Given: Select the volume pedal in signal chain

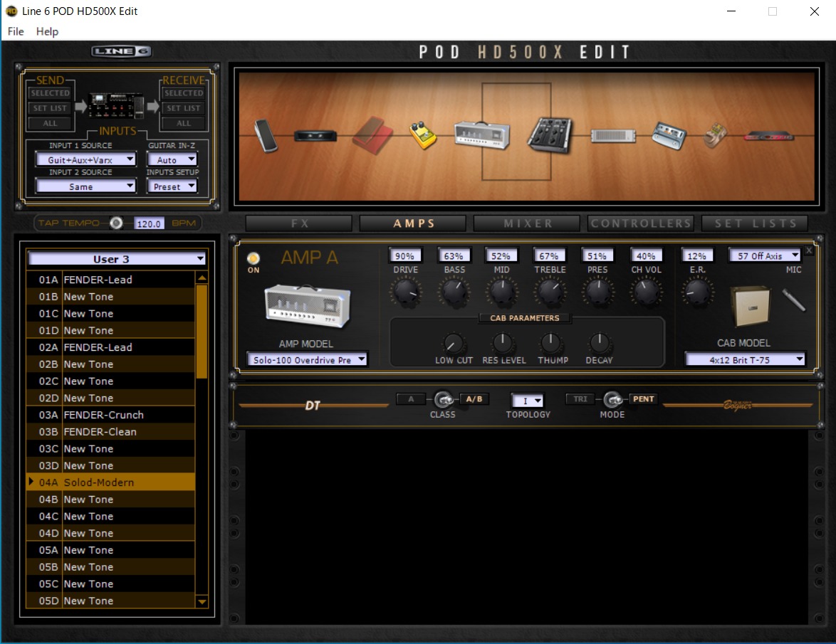Looking at the screenshot, I should pos(266,135).
